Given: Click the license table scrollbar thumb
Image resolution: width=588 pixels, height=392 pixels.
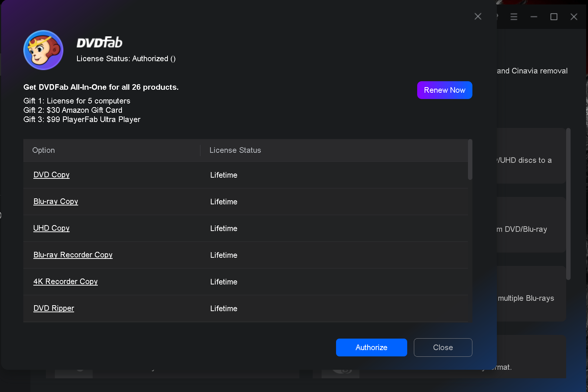Looking at the screenshot, I should tap(470, 159).
